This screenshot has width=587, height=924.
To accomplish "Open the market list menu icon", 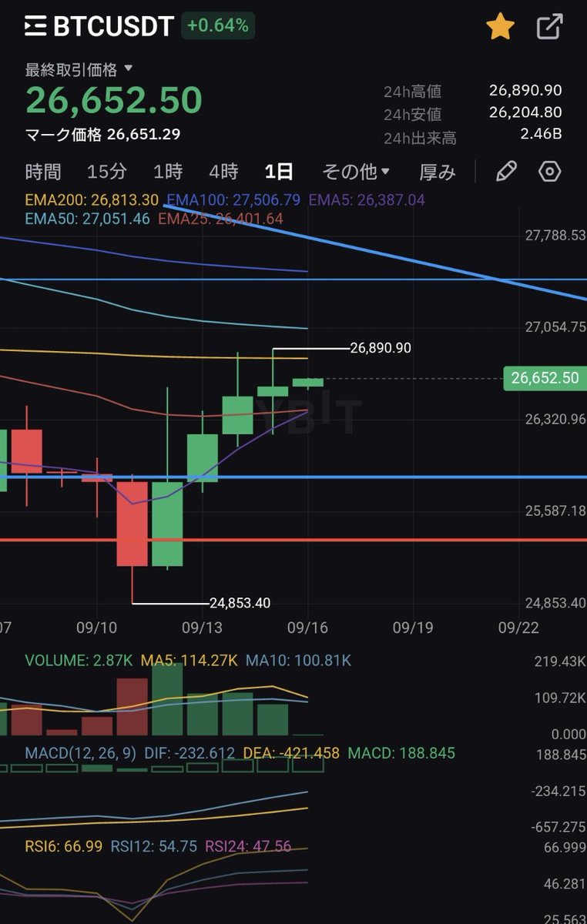I will (35, 26).
